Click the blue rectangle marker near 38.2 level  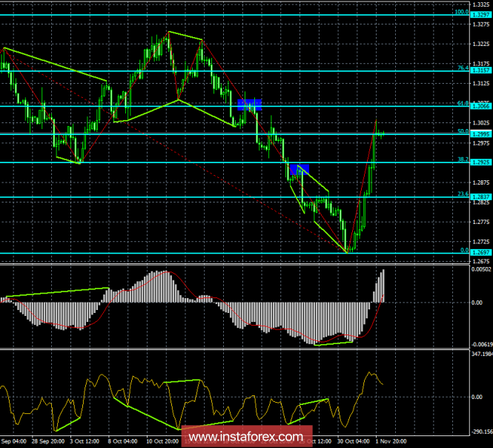click(x=300, y=169)
